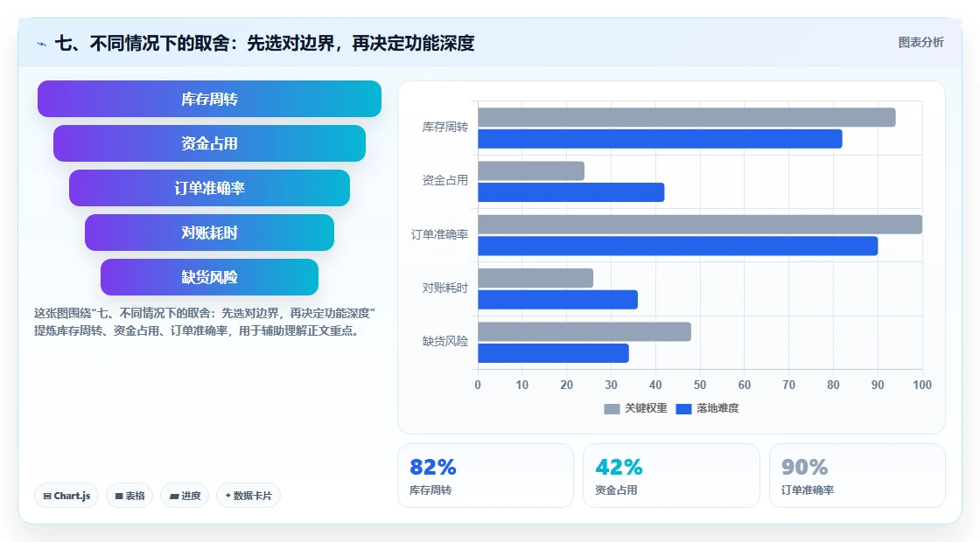Click gray 关键权重 bar for 资金占用
The height and width of the screenshot is (542, 980).
tap(531, 171)
